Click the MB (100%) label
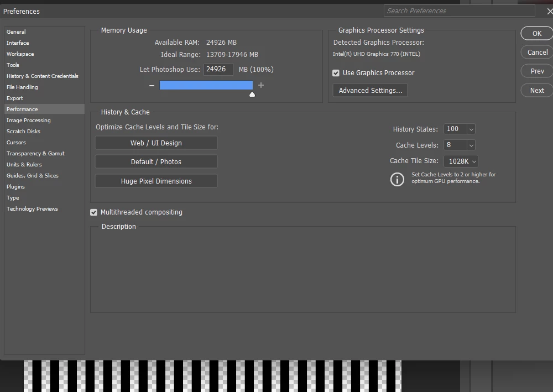The height and width of the screenshot is (392, 553). (256, 70)
